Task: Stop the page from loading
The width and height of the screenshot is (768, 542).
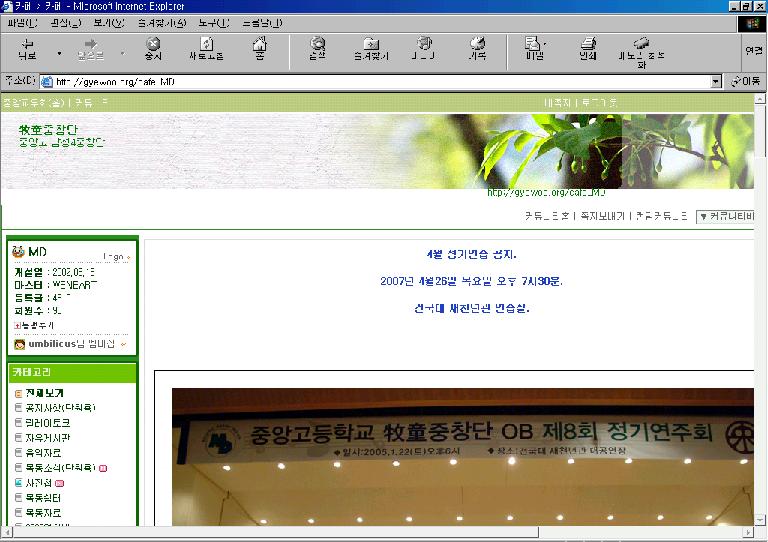Action: pyautogui.click(x=153, y=48)
